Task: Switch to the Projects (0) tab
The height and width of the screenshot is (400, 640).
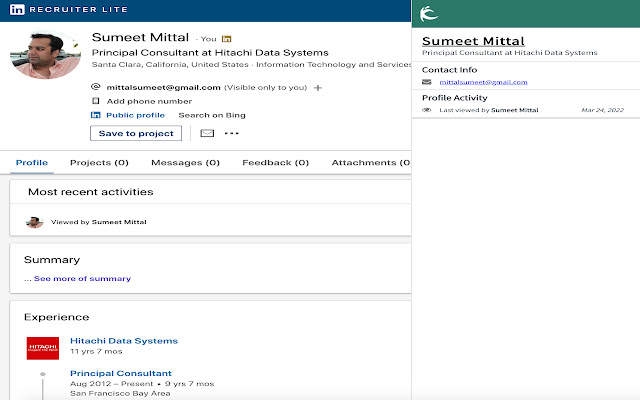Action: click(x=99, y=162)
